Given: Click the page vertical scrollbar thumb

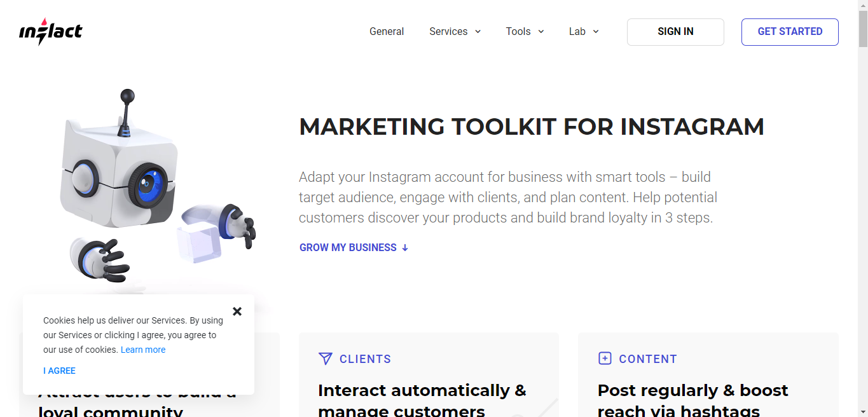Looking at the screenshot, I should tap(863, 29).
